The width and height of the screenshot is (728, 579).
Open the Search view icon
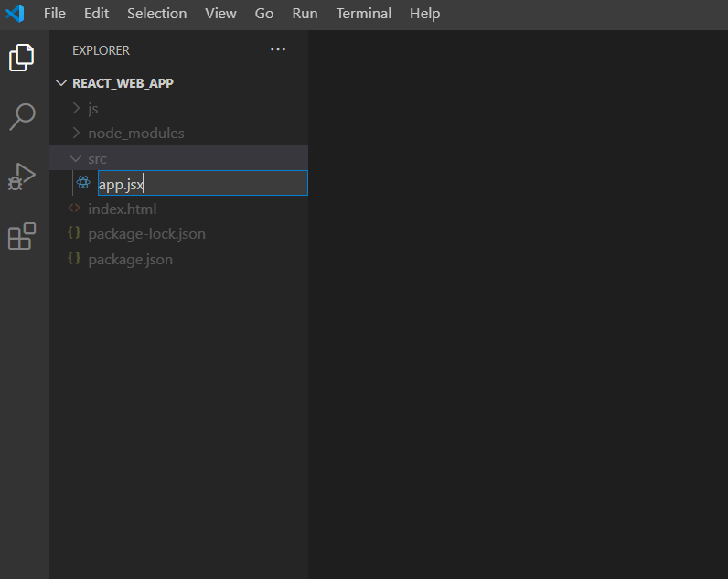tap(22, 116)
